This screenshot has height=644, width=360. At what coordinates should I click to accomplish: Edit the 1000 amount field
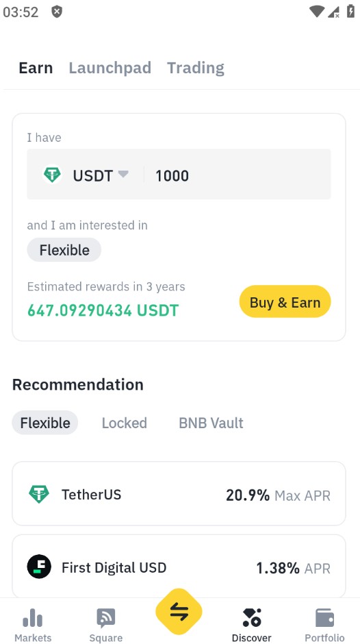238,175
